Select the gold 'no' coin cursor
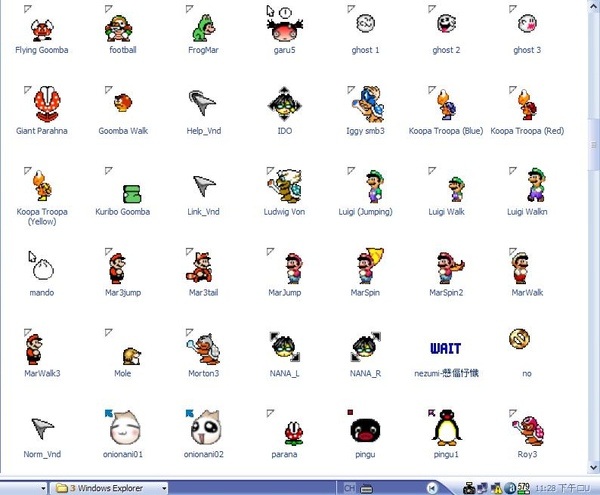 click(520, 339)
